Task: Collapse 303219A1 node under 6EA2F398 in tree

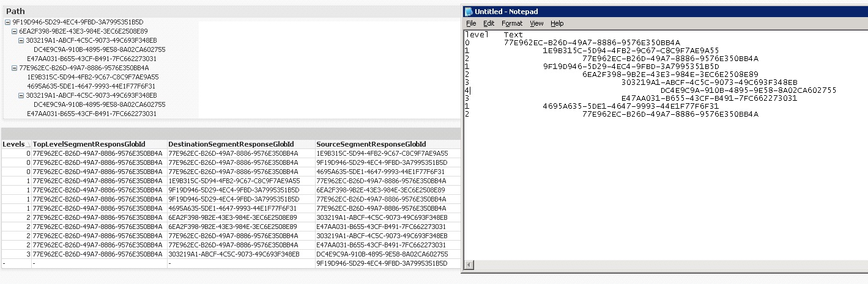Action: [21, 40]
